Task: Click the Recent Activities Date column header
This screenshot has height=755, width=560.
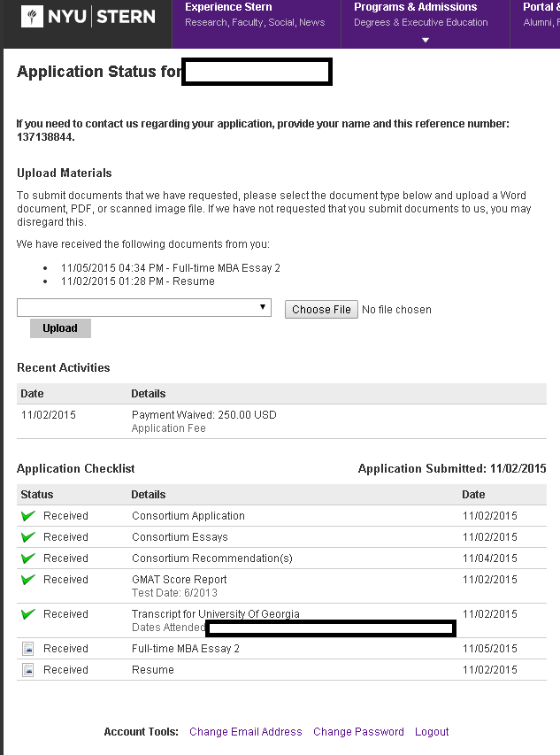Action: (32, 394)
